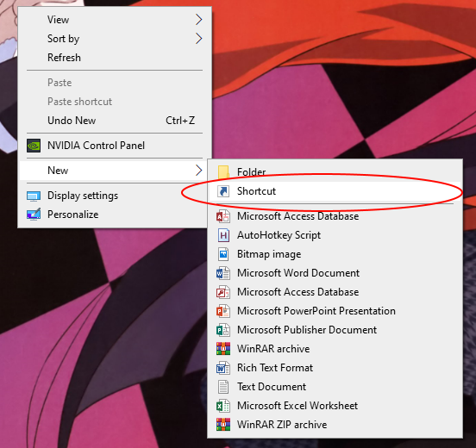Create a new Microsoft Word Document
Viewport: 476px width, 448px height.
pyautogui.click(x=335, y=273)
